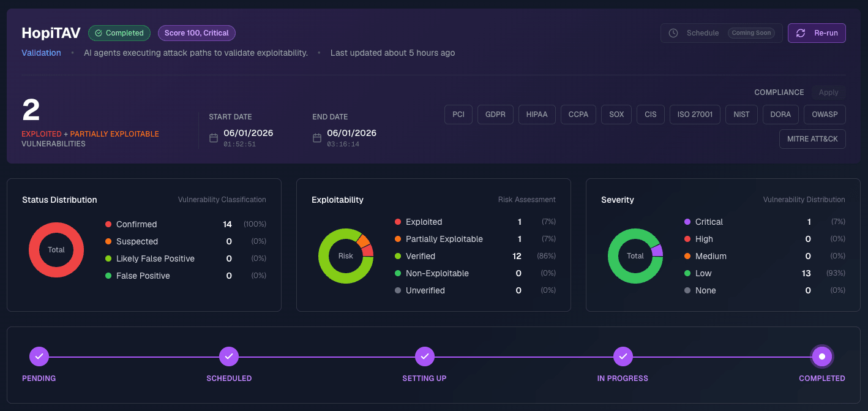Click the purple Critical legend dot
Image resolution: width=868 pixels, height=411 pixels.
tap(687, 222)
